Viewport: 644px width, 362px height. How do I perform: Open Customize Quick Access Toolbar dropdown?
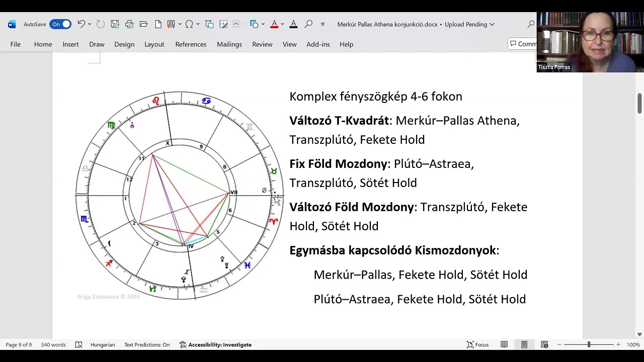pyautogui.click(x=323, y=24)
